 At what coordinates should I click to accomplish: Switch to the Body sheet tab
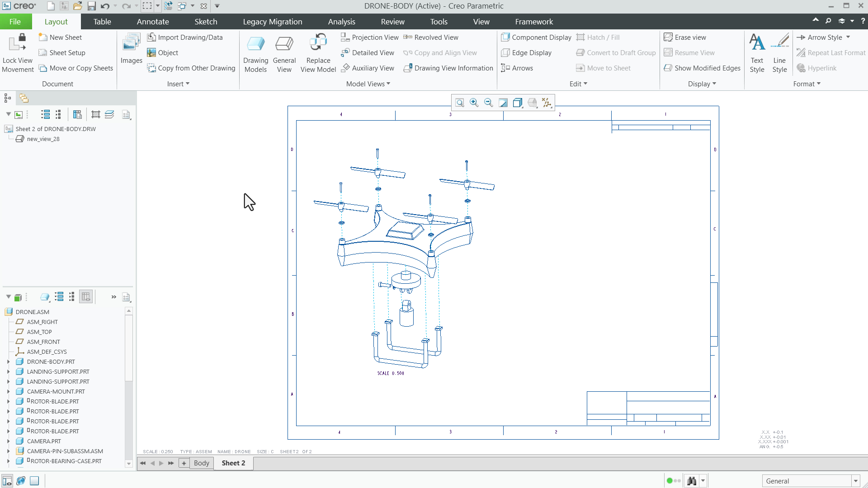(201, 463)
